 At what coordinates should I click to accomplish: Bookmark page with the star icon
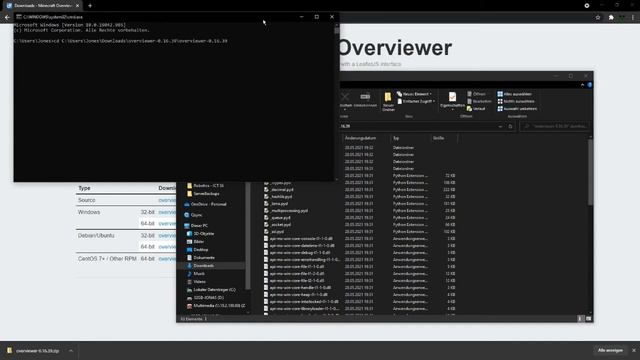pyautogui.click(x=598, y=17)
